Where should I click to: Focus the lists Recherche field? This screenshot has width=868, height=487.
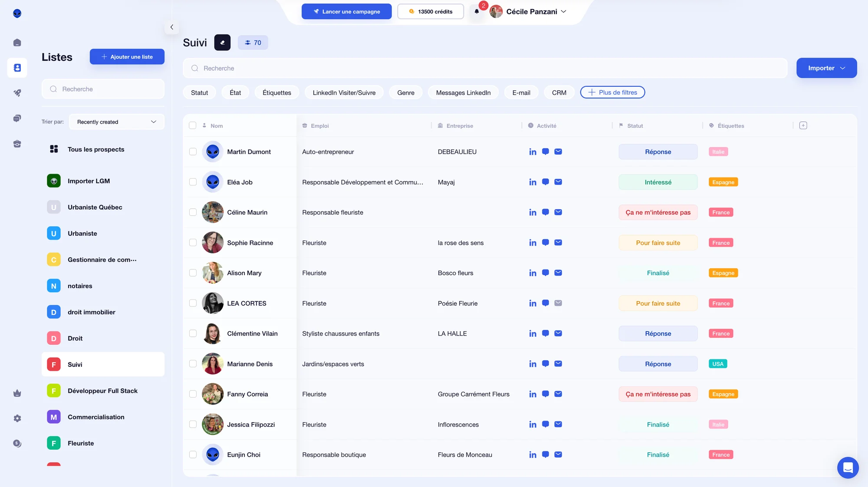click(103, 89)
